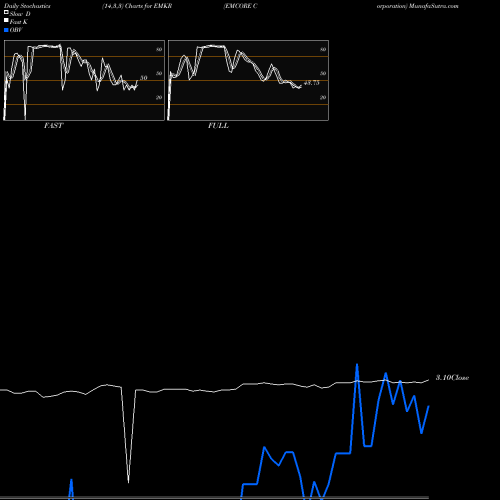Click the 'FULL' label below the chart
This screenshot has height=500, width=500.
tap(218, 126)
